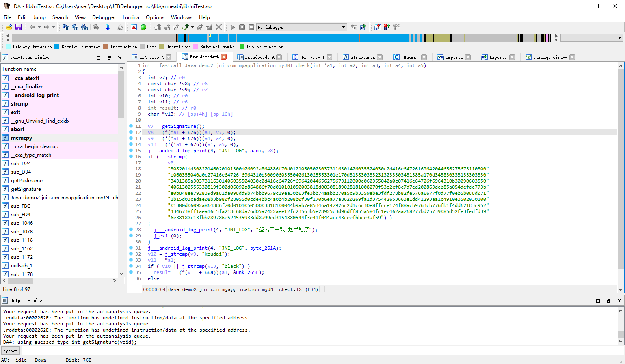625x364 pixels.
Task: Select getSignature in functions list
Action: 26,189
